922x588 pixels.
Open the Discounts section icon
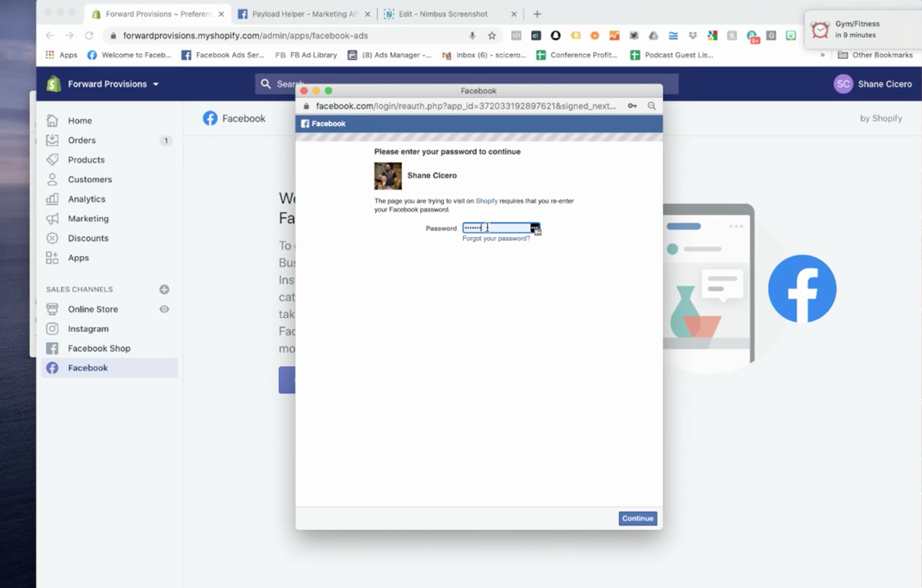click(x=52, y=238)
